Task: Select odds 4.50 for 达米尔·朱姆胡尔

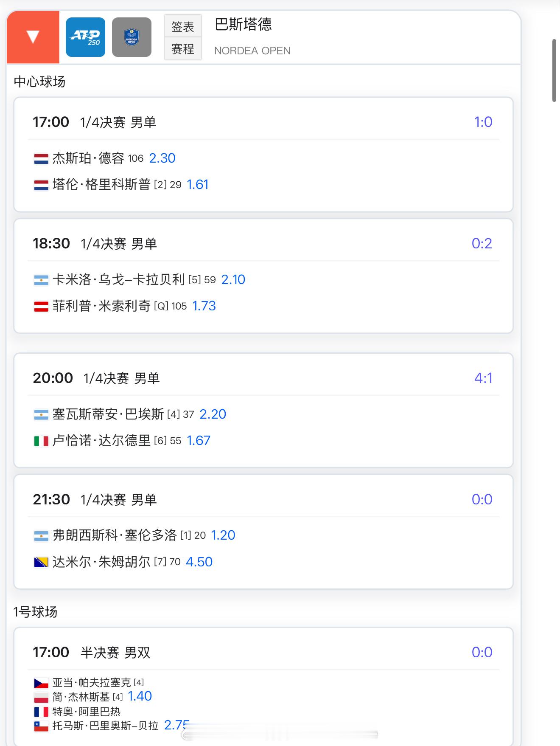Action: click(199, 562)
